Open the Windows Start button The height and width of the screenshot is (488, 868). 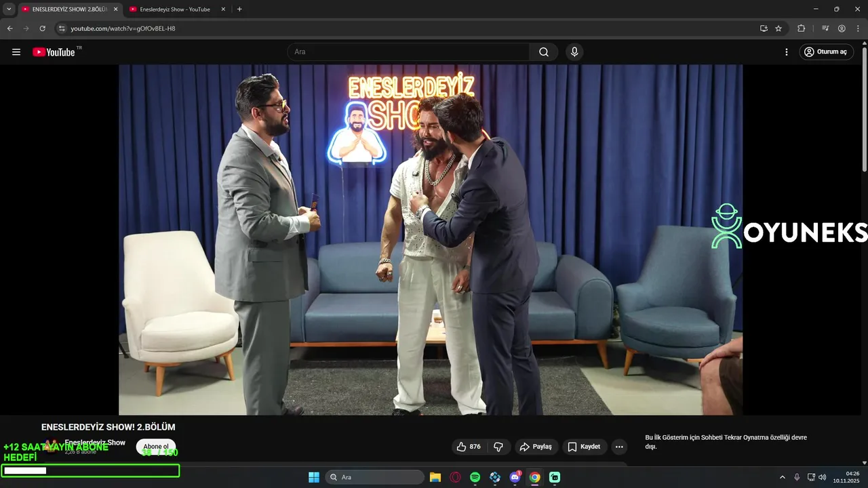[314, 477]
